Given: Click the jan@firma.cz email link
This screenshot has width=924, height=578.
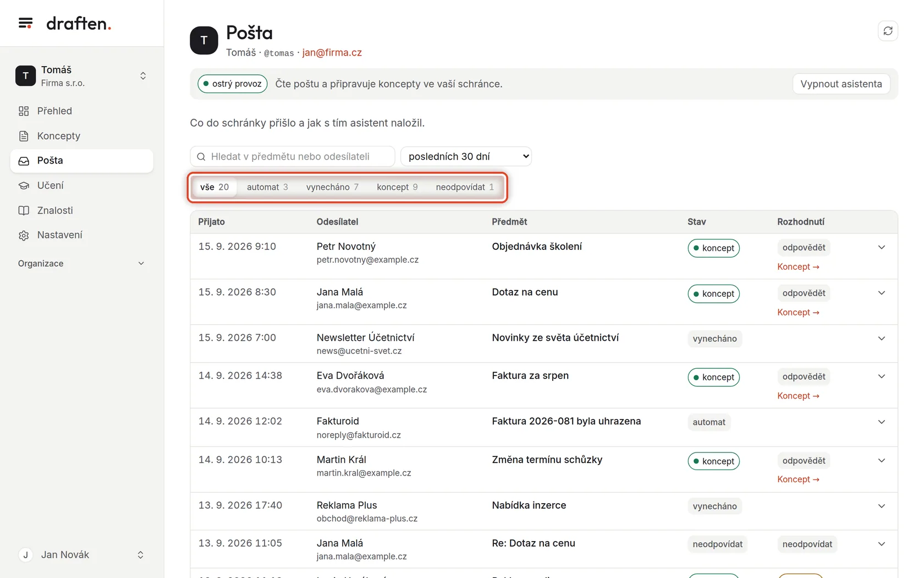Looking at the screenshot, I should (x=332, y=52).
